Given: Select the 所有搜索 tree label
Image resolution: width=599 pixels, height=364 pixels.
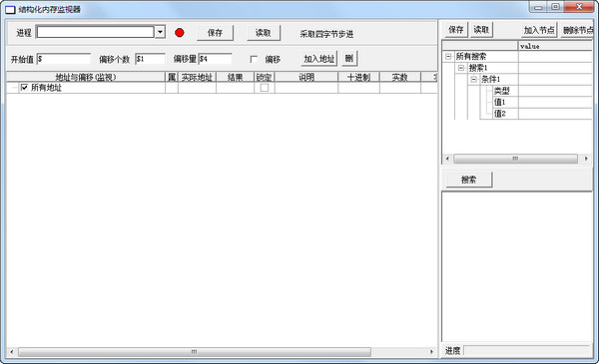Looking at the screenshot, I should 471,57.
